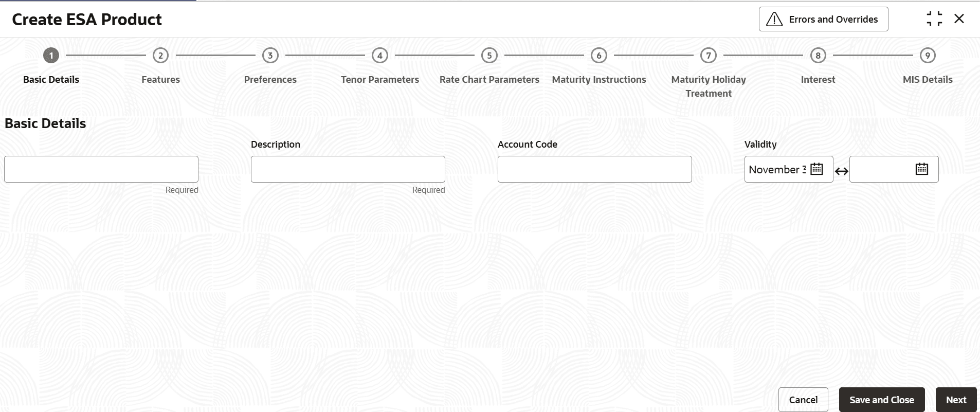
Task: Jump to step 7 Maturity Holiday Treatment
Action: pos(708,56)
